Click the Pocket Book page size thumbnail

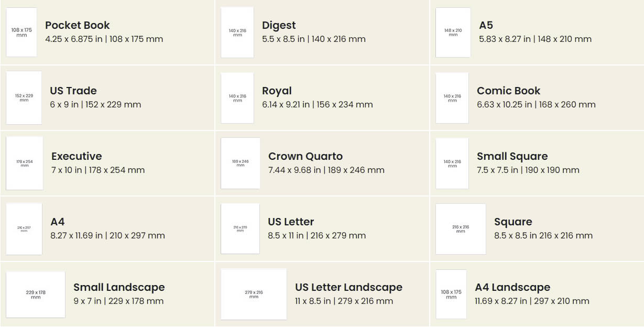click(x=21, y=32)
